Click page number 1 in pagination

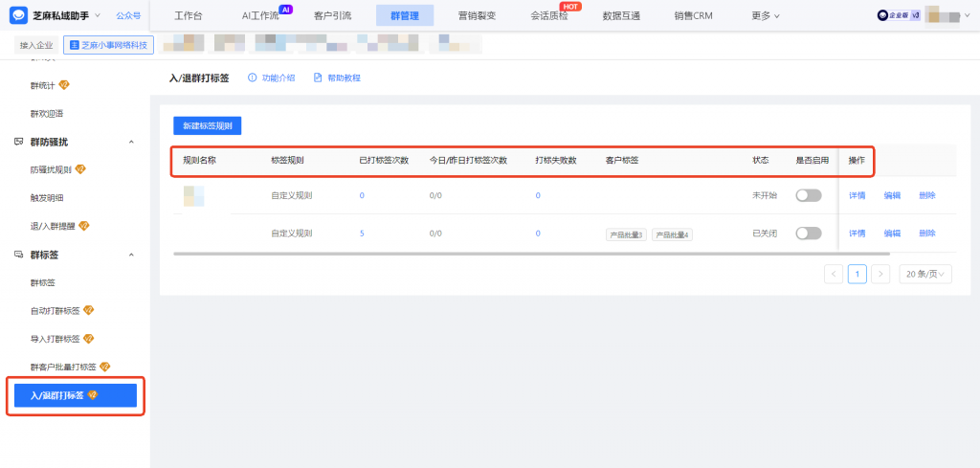(857, 274)
